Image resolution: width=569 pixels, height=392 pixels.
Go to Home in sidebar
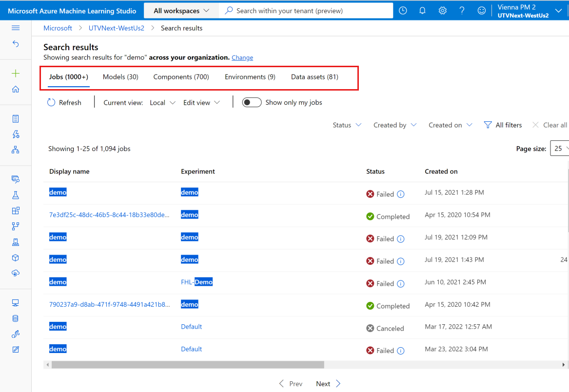coord(16,89)
